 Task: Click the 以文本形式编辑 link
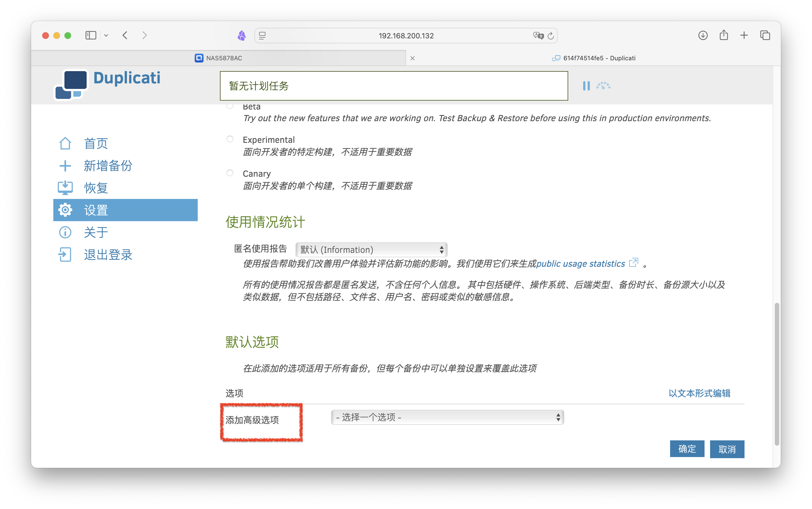tap(699, 393)
